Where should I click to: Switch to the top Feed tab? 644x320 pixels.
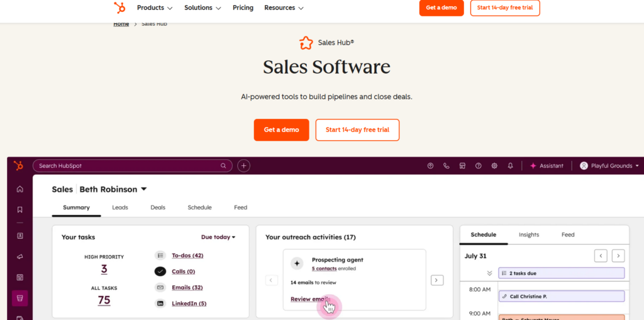click(241, 208)
